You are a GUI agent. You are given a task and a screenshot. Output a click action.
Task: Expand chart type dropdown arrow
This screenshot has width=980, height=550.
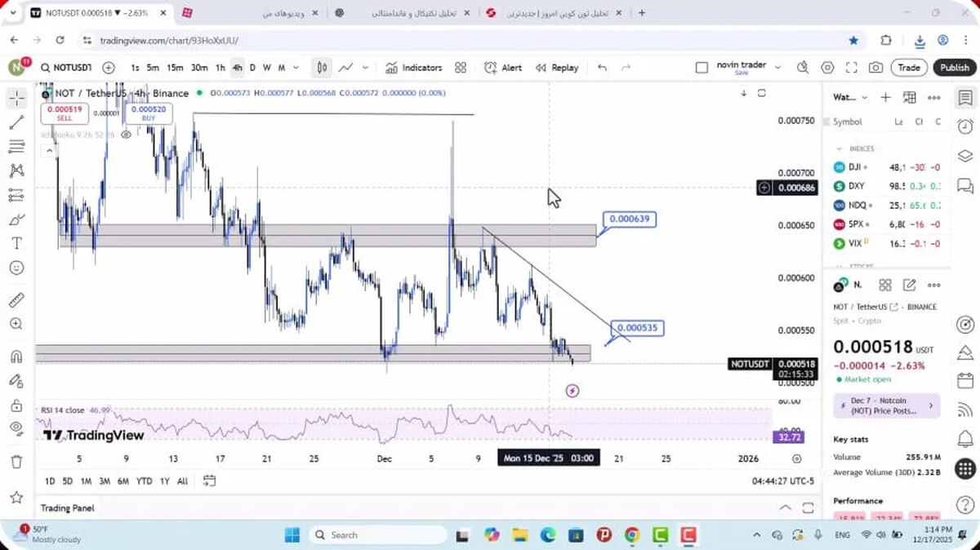[365, 68]
